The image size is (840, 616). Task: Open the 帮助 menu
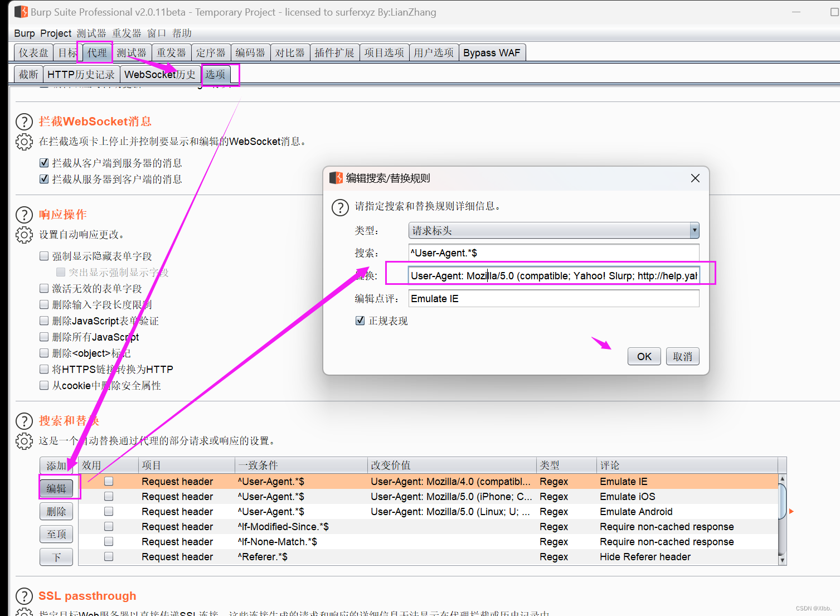(182, 33)
